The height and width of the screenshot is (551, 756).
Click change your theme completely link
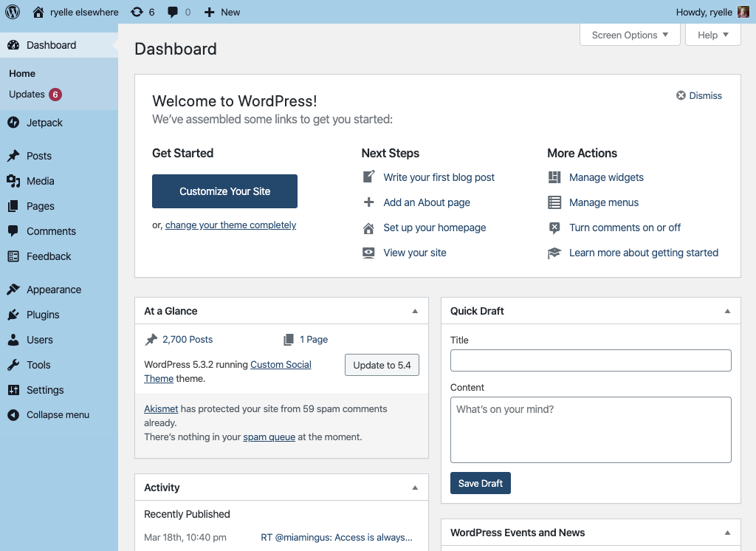230,225
